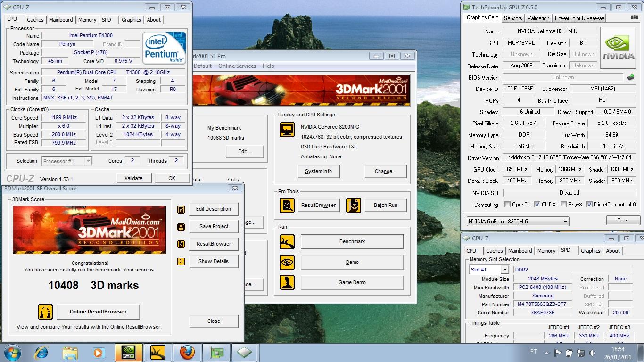644x362 pixels.
Task: Toggle the PhysX checkbox in GPU-Z
Action: click(x=563, y=205)
